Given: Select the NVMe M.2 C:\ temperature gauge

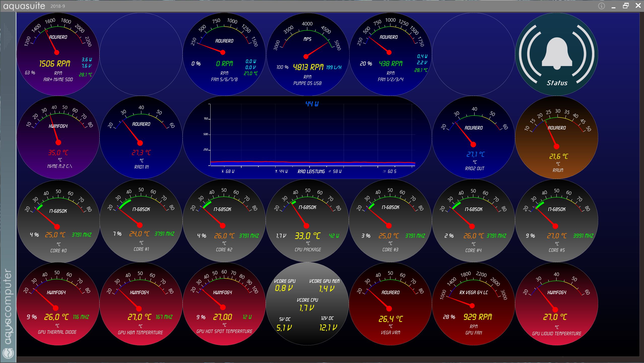Looking at the screenshot, I should [x=58, y=137].
